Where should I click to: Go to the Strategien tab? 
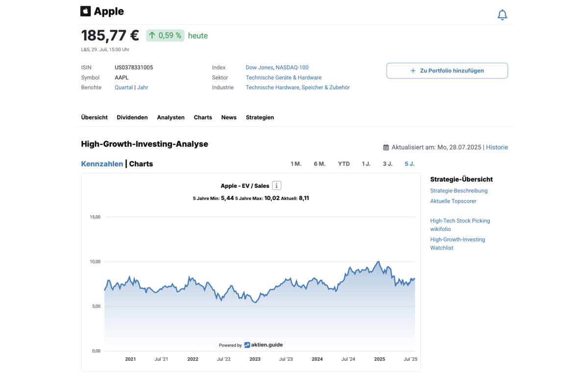pos(260,118)
